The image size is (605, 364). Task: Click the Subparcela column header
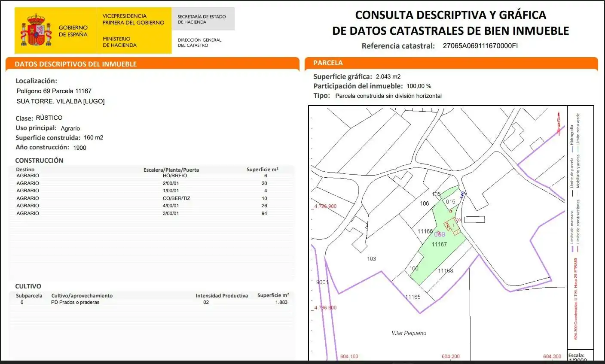(x=29, y=296)
